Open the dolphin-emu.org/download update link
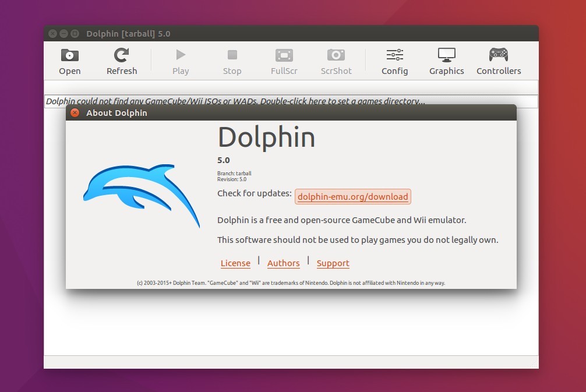 point(352,196)
